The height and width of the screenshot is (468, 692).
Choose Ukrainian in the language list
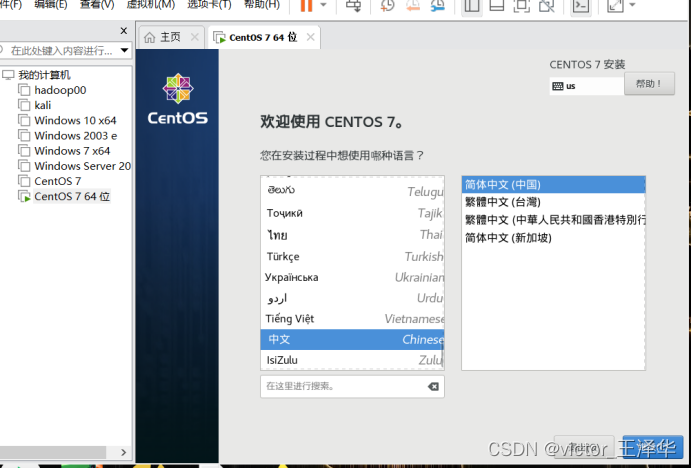pyautogui.click(x=352, y=277)
